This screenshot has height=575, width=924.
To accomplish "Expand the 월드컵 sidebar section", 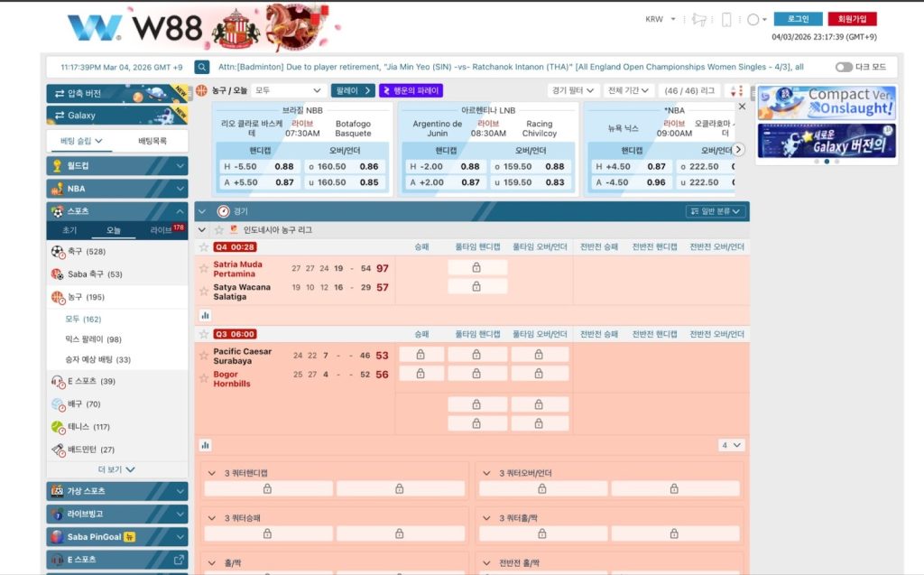I will [x=117, y=166].
